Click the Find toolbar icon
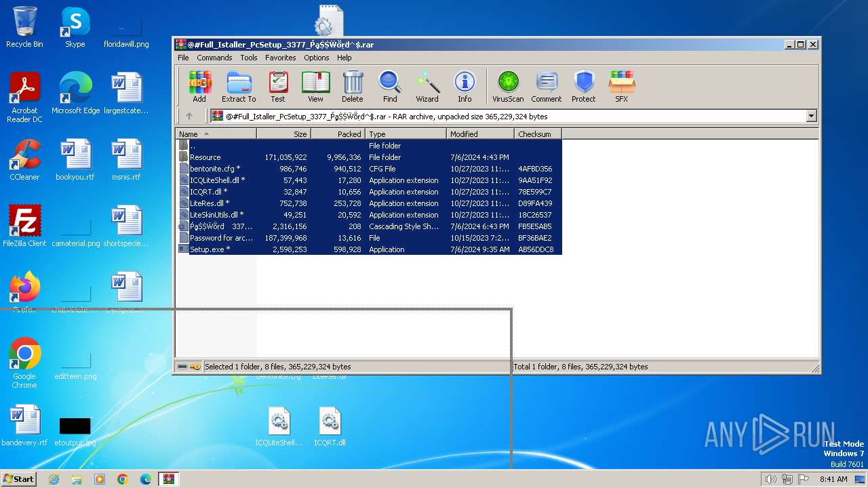 [x=390, y=86]
